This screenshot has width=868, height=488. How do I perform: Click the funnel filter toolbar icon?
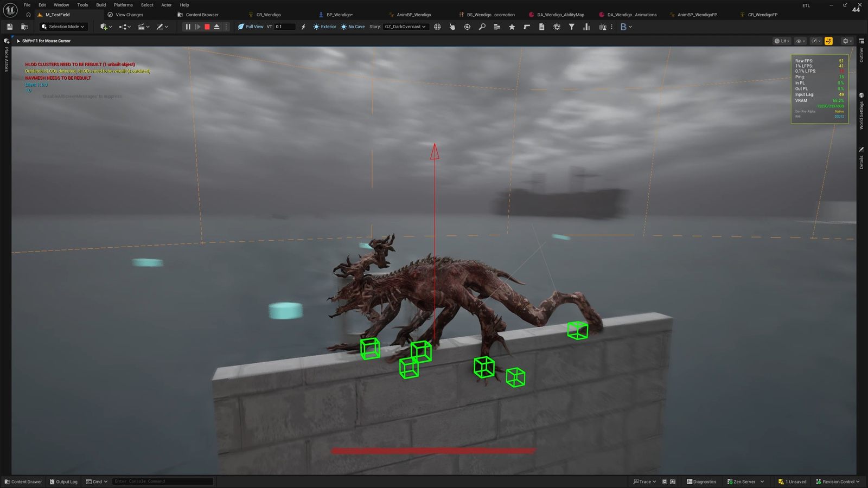pos(571,27)
